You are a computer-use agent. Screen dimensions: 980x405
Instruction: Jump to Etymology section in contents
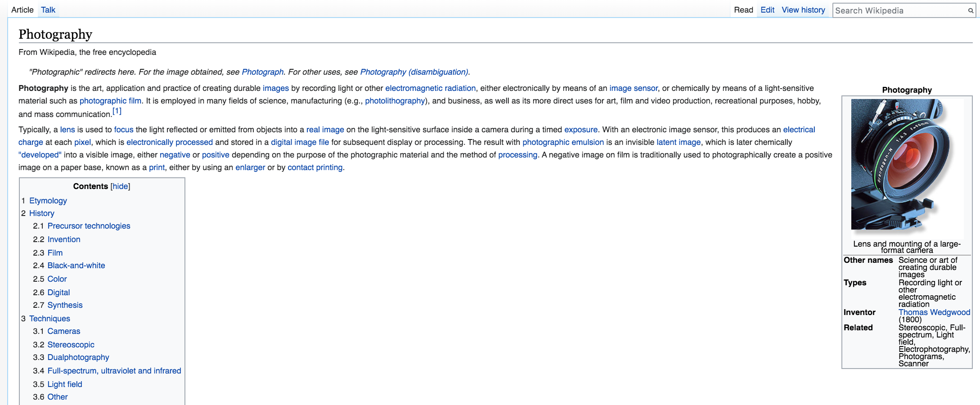48,201
